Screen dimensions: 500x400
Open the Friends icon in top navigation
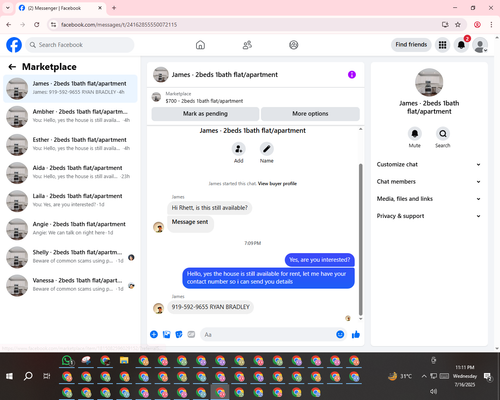[x=247, y=45]
